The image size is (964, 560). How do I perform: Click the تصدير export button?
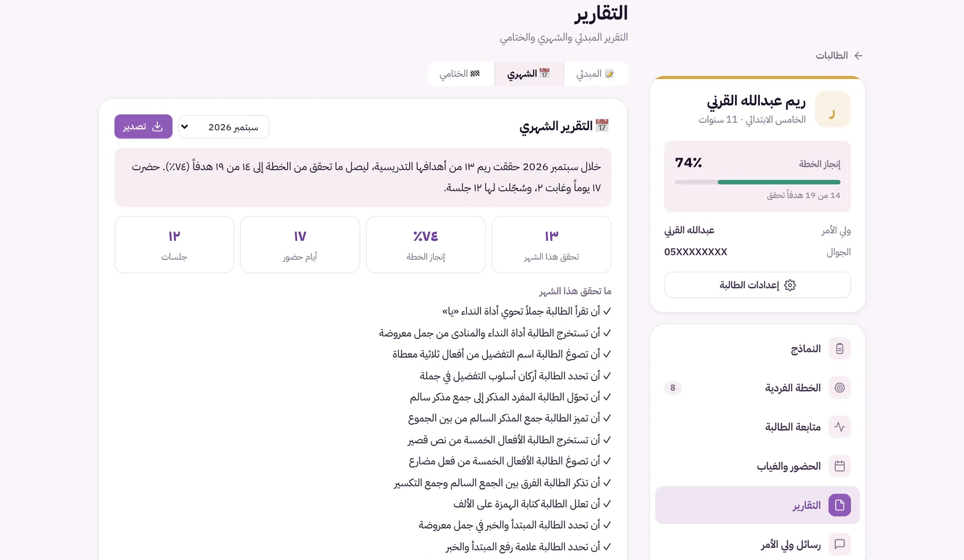(x=143, y=126)
